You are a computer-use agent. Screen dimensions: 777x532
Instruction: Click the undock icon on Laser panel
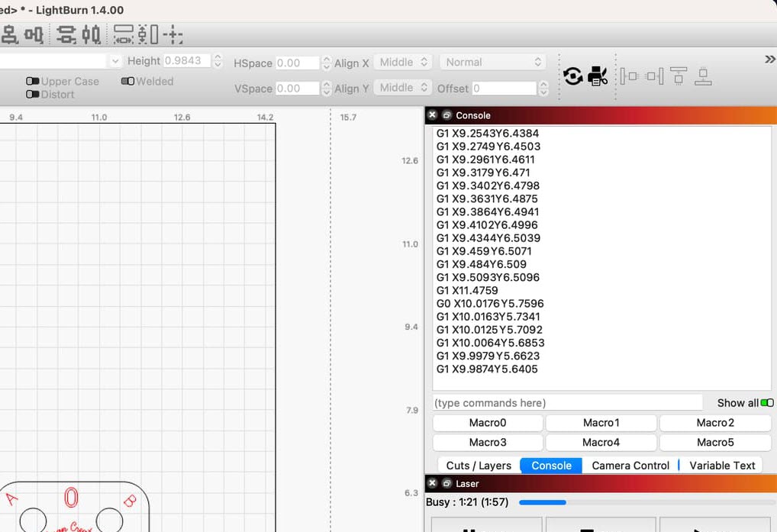click(447, 483)
